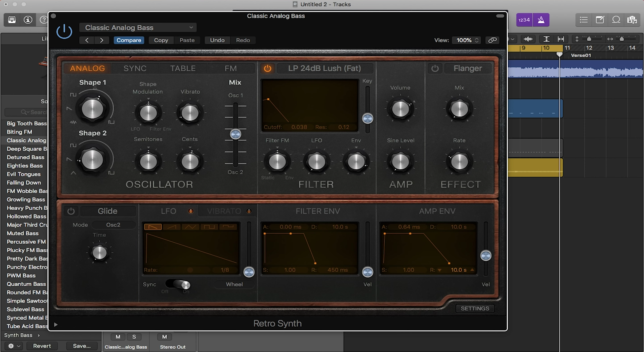Toggle the Flanger effect power button

[435, 68]
